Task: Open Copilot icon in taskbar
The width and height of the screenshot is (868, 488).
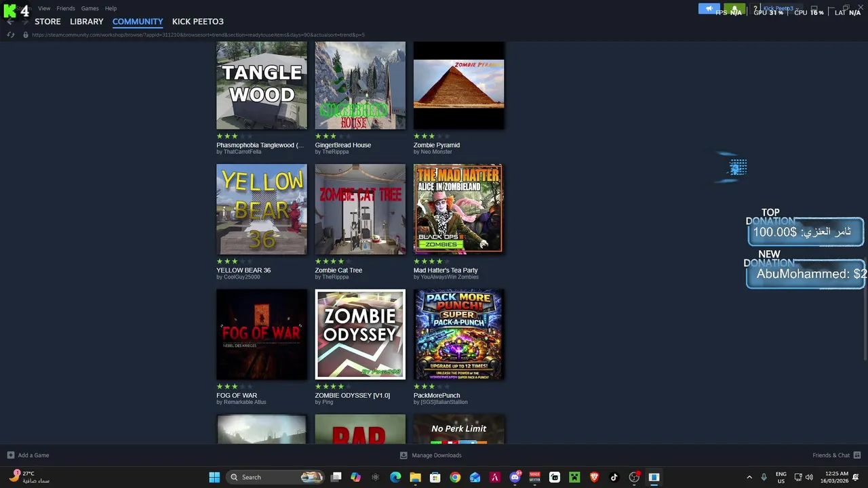Action: 355,477
